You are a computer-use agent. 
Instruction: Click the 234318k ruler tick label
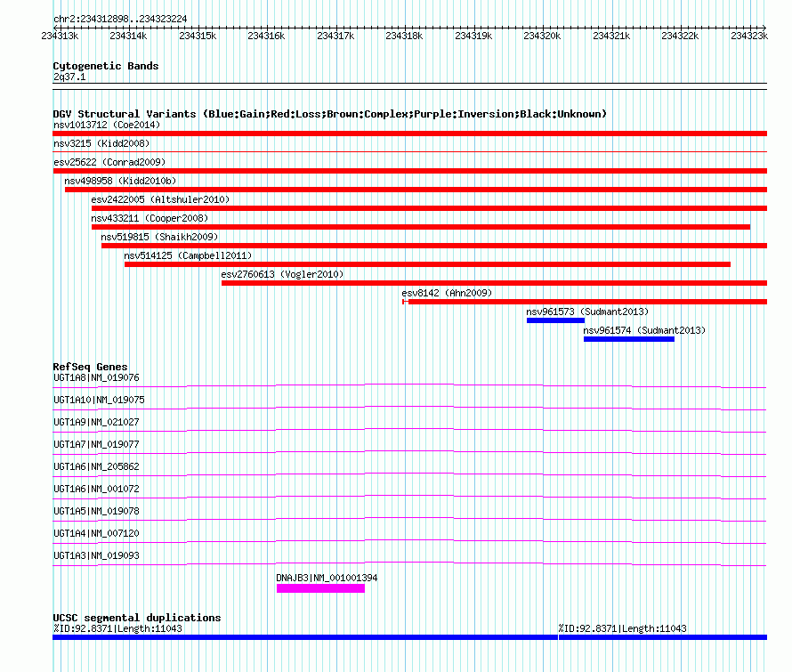point(404,36)
